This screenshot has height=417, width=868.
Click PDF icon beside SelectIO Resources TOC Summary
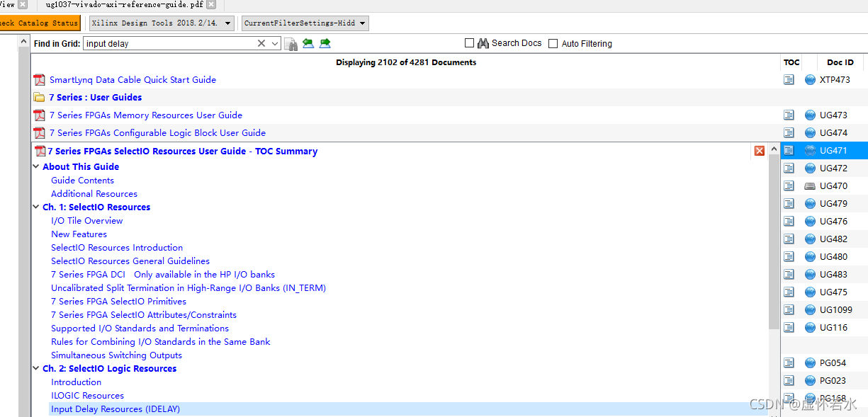pyautogui.click(x=40, y=151)
